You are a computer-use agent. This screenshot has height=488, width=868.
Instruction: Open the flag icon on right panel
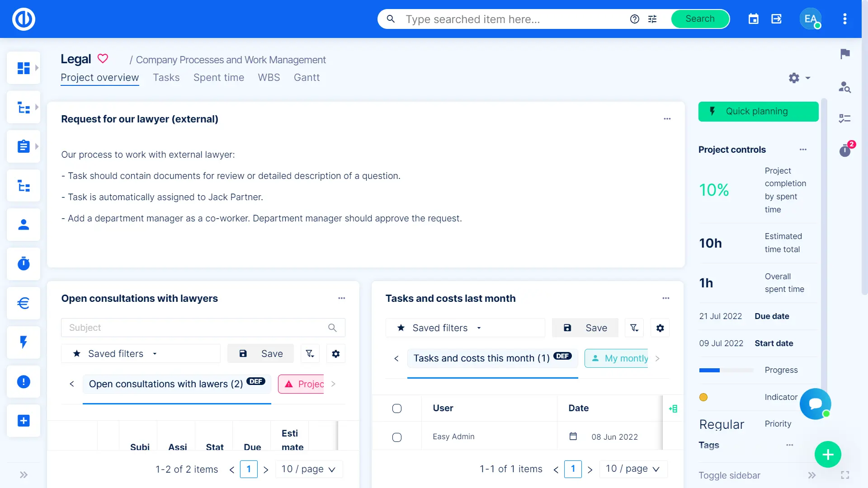(845, 54)
